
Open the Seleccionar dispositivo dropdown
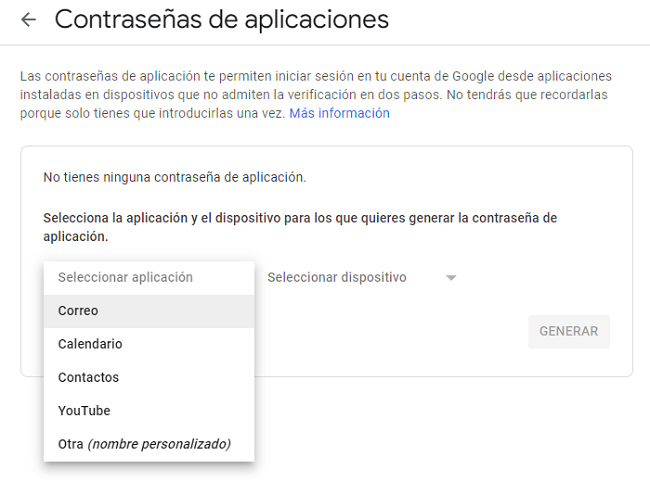tap(337, 277)
